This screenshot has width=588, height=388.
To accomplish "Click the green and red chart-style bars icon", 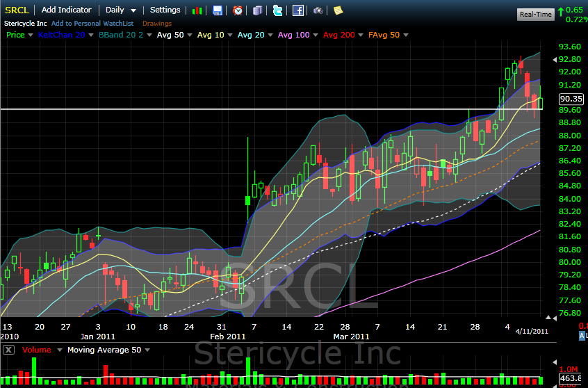I will pos(197,10).
